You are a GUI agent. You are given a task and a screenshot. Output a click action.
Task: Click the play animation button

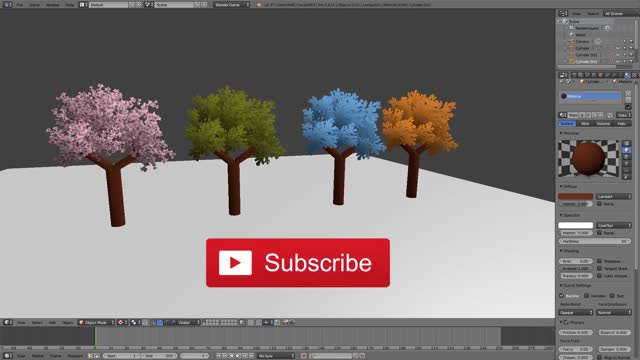(x=238, y=356)
